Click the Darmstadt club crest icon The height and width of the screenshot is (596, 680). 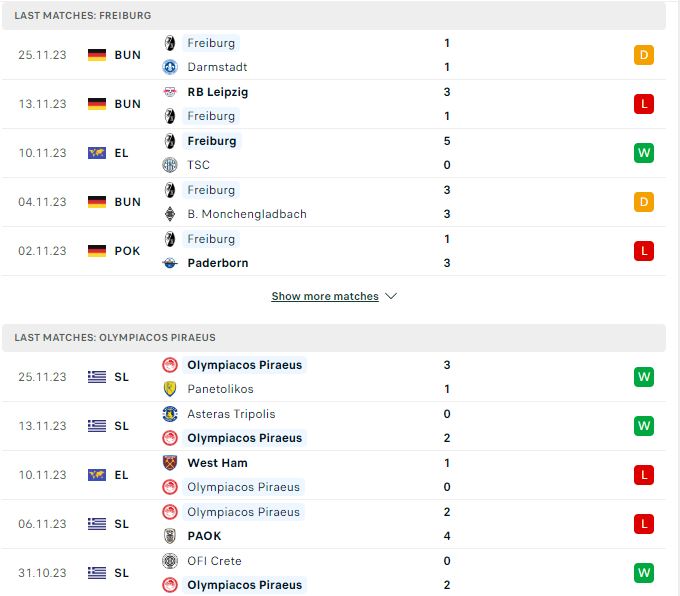click(x=170, y=67)
